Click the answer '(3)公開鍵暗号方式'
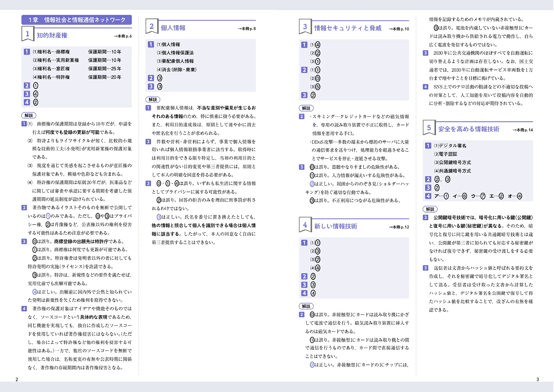The height and width of the screenshot is (392, 554). point(453,162)
